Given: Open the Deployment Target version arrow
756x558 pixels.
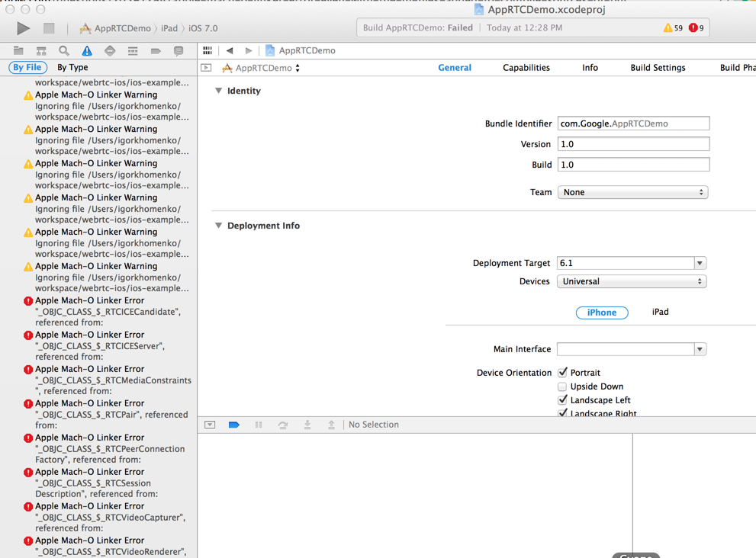Looking at the screenshot, I should (x=700, y=263).
